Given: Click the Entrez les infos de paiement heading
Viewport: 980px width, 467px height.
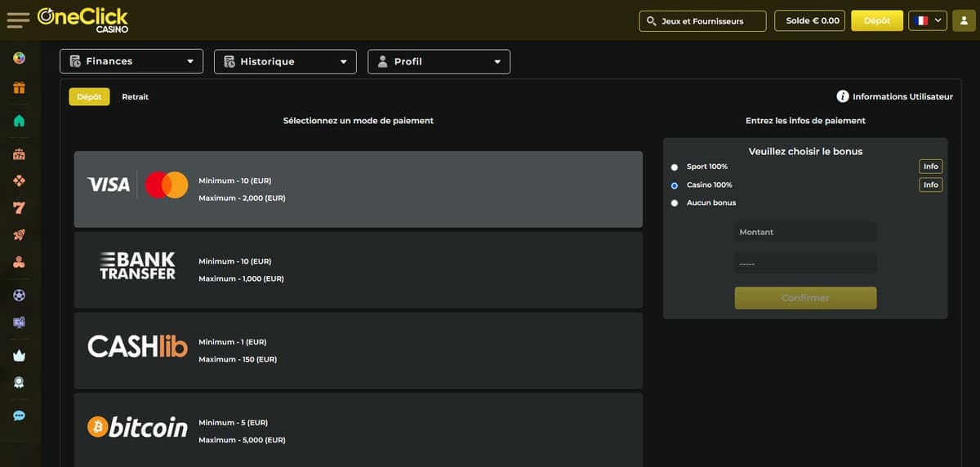Looking at the screenshot, I should (x=805, y=121).
